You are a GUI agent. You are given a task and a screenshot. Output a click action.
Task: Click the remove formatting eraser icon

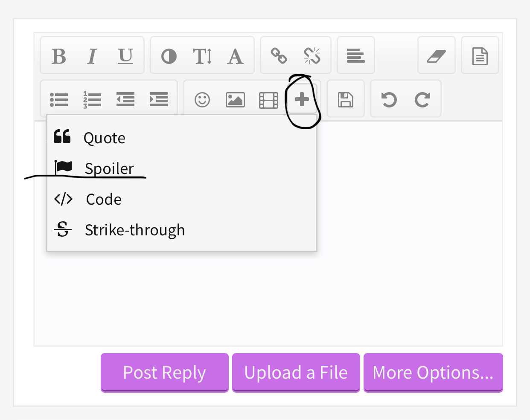click(x=437, y=56)
